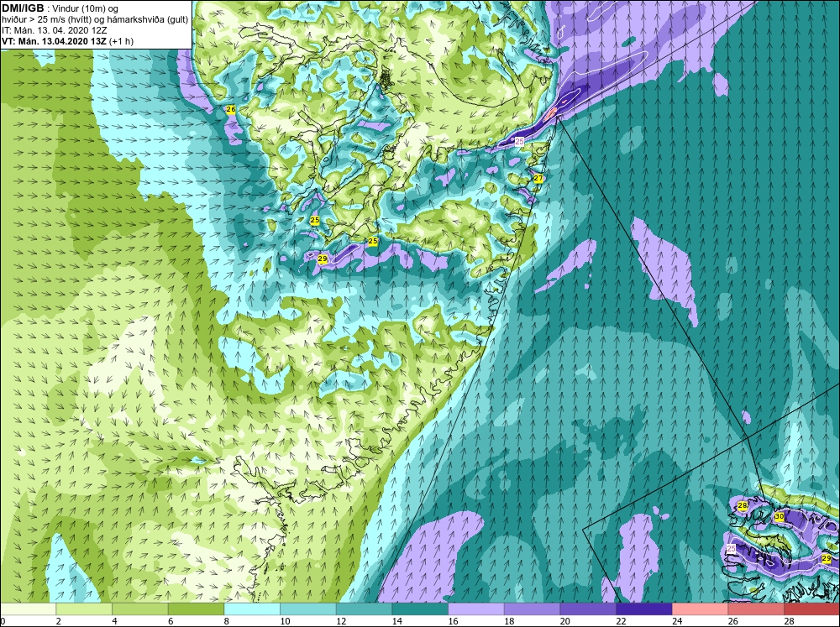Pick the 14–16 m/s dark teal legend swatch
This screenshot has width=840, height=627.
click(420, 609)
